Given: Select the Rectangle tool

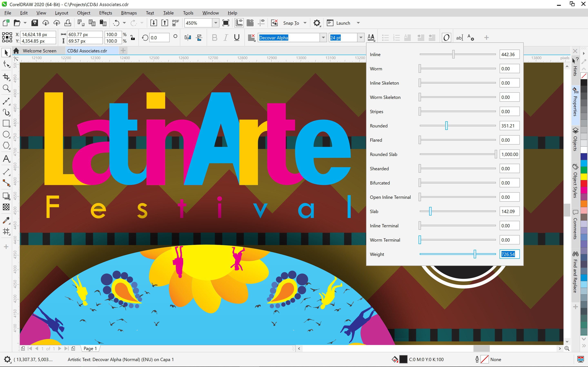Looking at the screenshot, I should click(6, 123).
